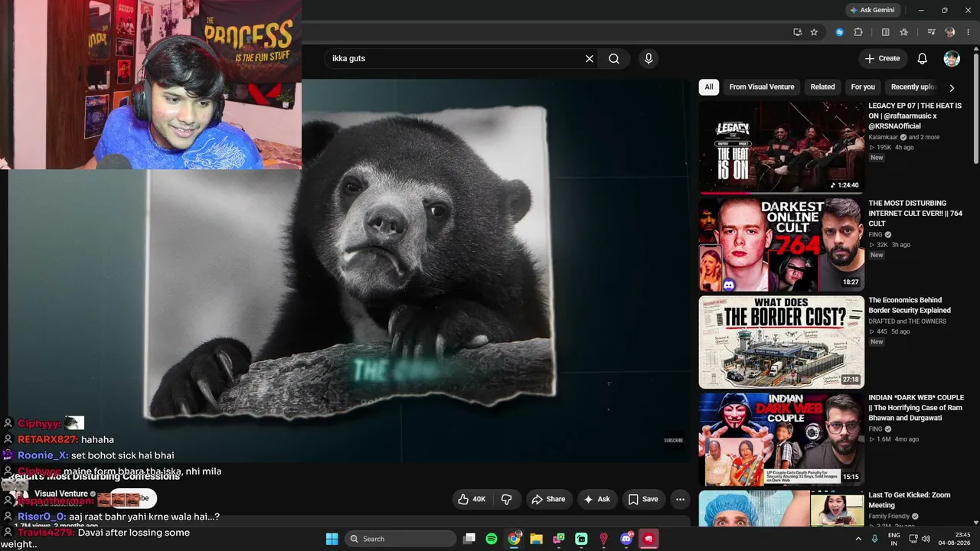Click the install app icon in address bar
Viewport: 980px width, 551px height.
point(798,32)
